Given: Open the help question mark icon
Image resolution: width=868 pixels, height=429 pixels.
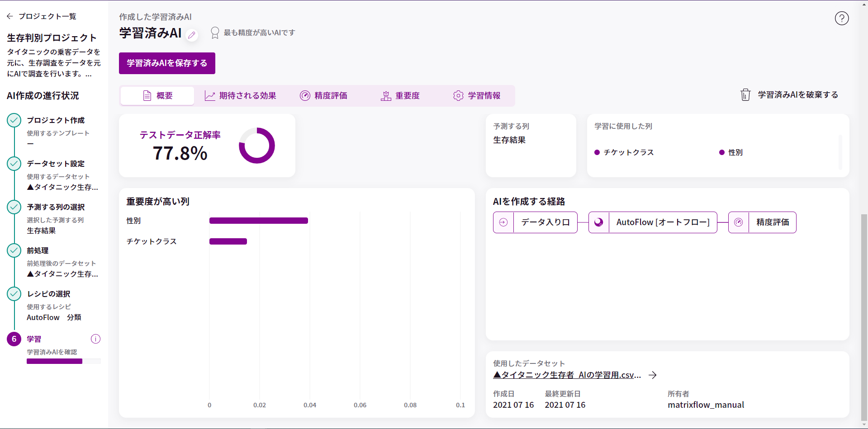Looking at the screenshot, I should [x=841, y=19].
